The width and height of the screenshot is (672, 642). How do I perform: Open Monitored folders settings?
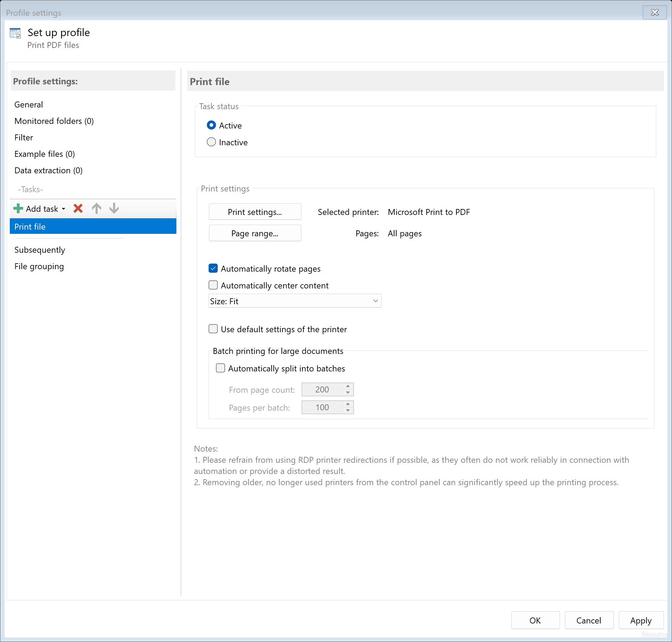(54, 121)
